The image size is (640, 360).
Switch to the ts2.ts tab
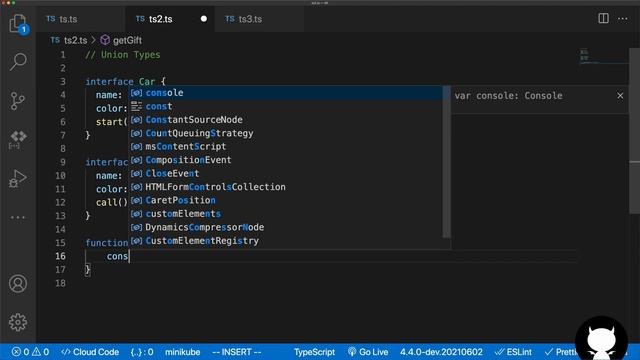[x=170, y=19]
